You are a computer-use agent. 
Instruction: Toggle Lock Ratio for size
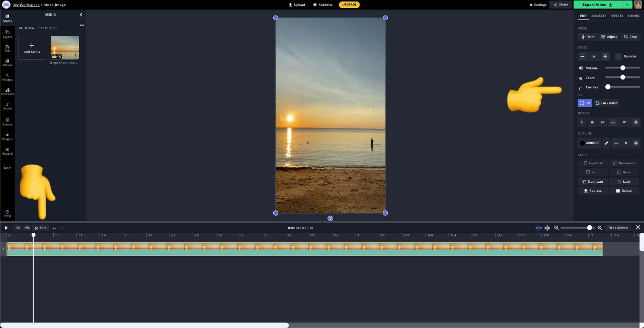(606, 103)
